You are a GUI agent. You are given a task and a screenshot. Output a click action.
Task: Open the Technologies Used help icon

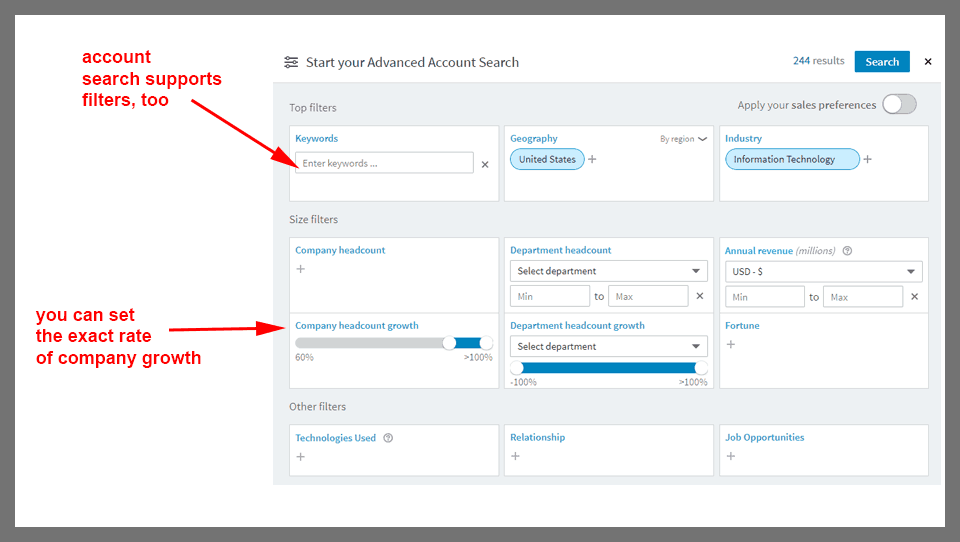(x=388, y=438)
